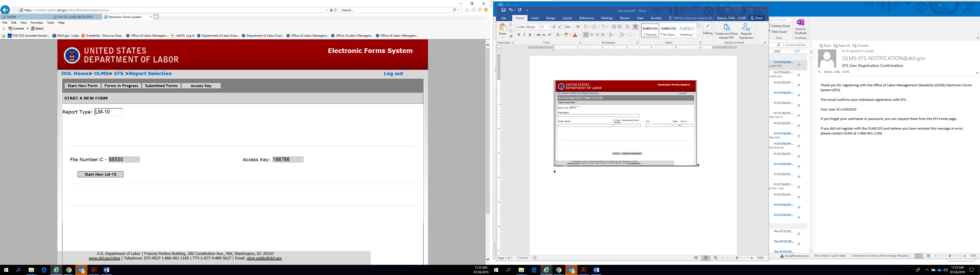The height and width of the screenshot is (275, 980).
Task: Click the Format Painter icon
Action: click(x=510, y=36)
